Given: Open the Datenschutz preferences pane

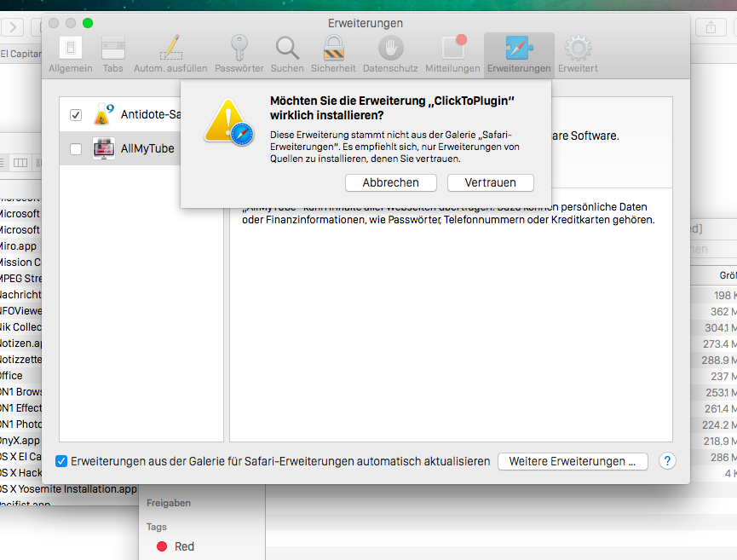Looking at the screenshot, I should pos(390,55).
